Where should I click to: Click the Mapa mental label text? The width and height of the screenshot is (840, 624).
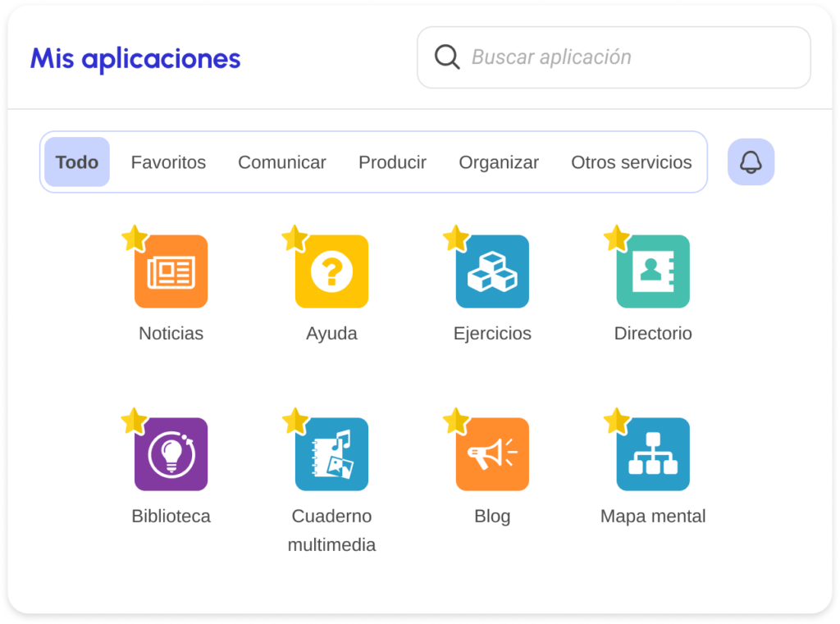[x=653, y=516]
